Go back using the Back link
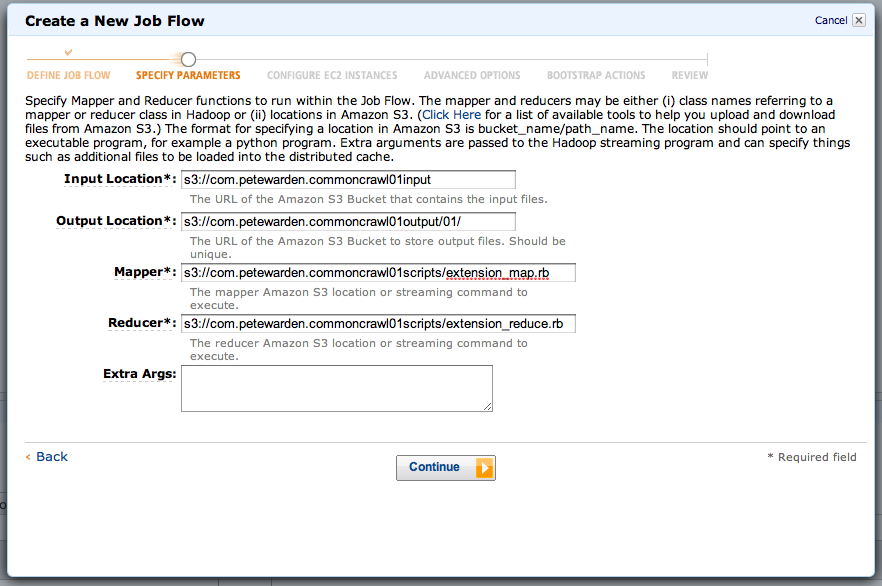The height and width of the screenshot is (586, 882). (x=51, y=457)
